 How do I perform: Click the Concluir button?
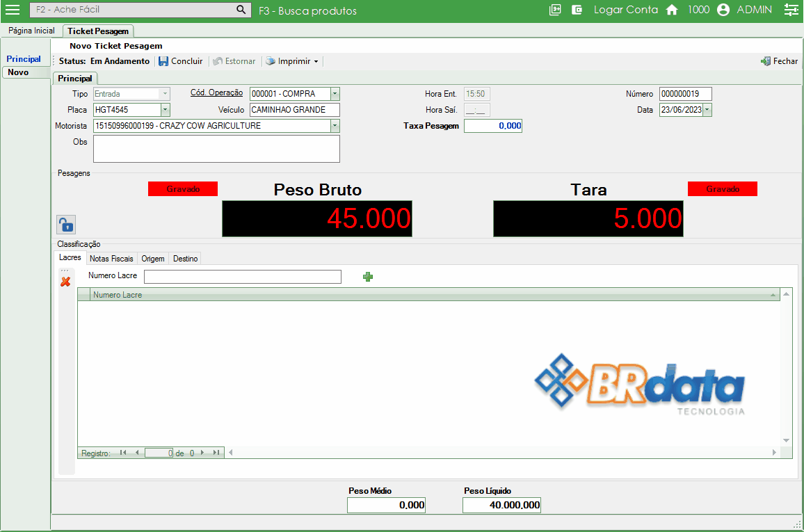pyautogui.click(x=181, y=61)
